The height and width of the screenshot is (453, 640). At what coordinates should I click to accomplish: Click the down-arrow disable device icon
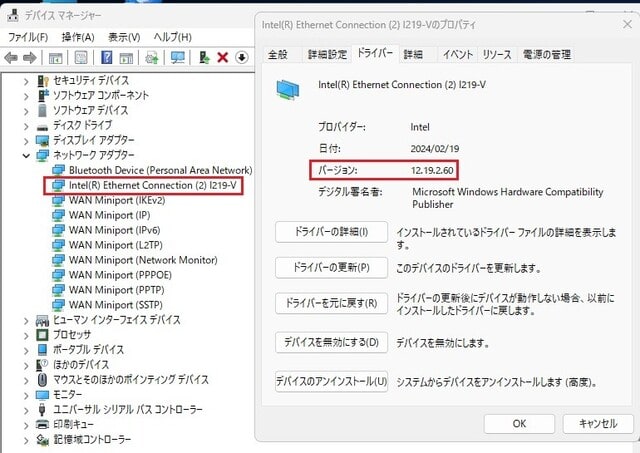pyautogui.click(x=242, y=58)
